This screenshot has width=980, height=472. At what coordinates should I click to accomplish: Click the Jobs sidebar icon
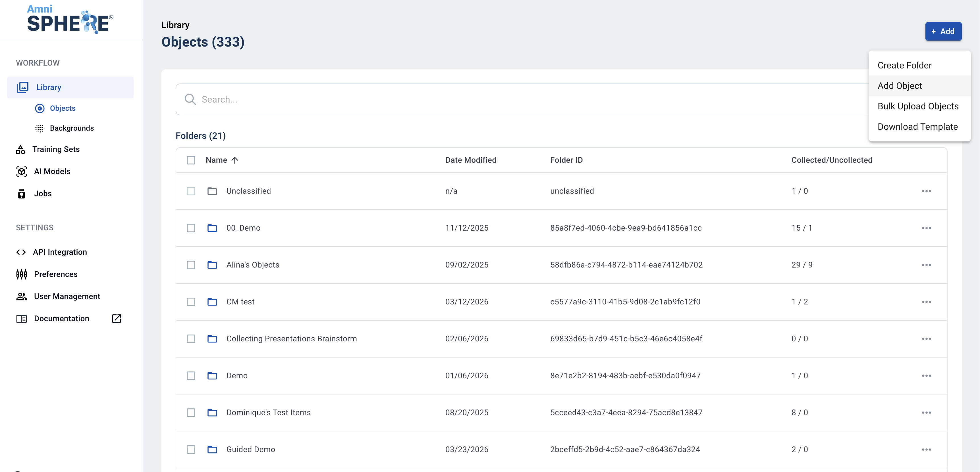[22, 194]
